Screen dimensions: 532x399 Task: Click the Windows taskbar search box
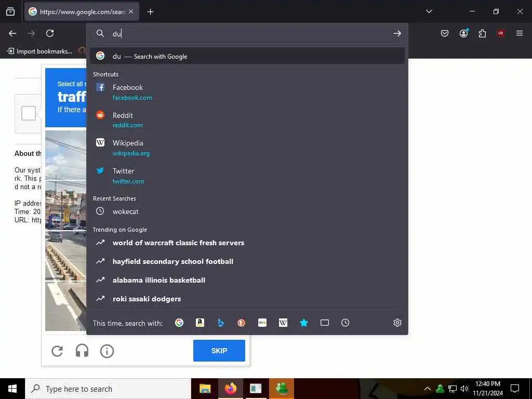click(108, 389)
